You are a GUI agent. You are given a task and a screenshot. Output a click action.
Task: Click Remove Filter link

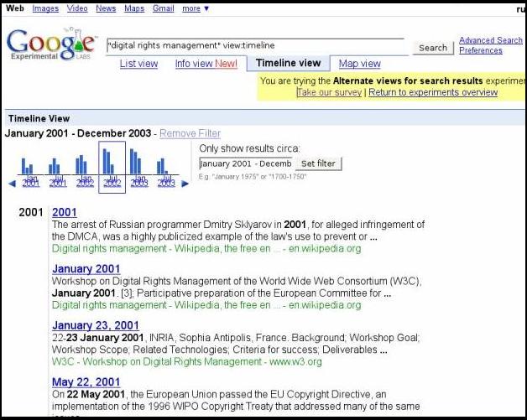tap(190, 133)
